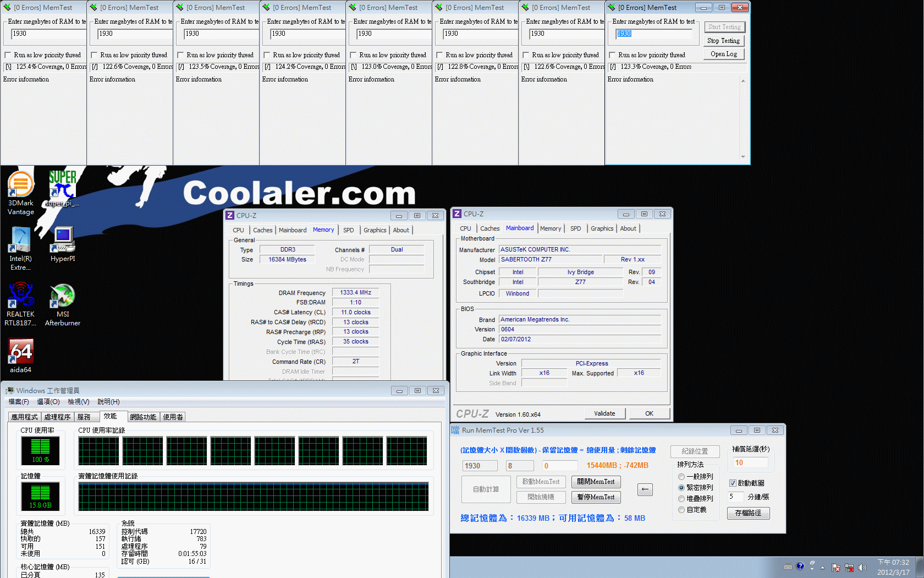Launch the MSI Afterburner desktop icon

63,304
